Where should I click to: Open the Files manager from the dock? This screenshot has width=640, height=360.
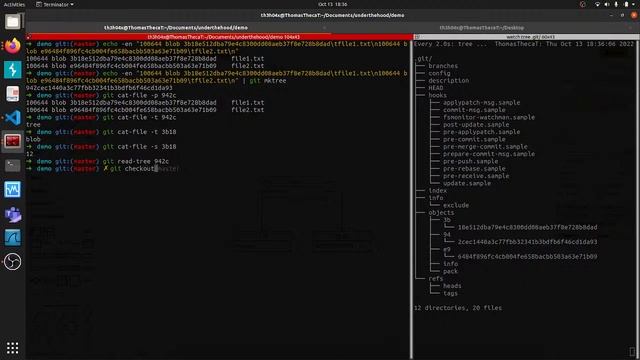click(x=13, y=22)
